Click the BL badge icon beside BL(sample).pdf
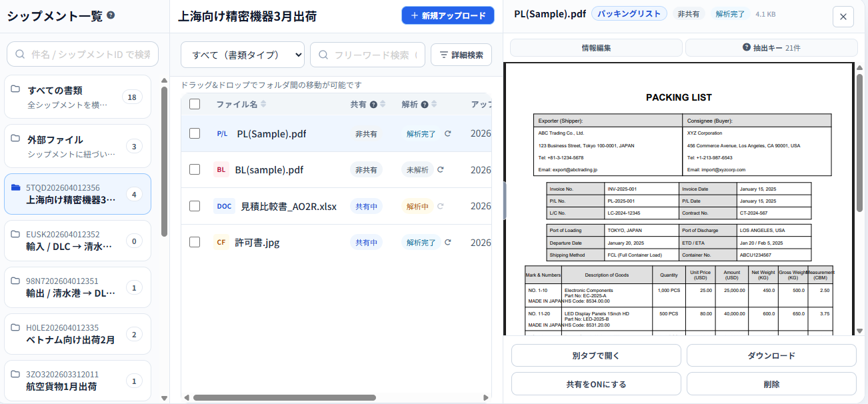Viewport: 868px width, 404px height. coord(222,169)
